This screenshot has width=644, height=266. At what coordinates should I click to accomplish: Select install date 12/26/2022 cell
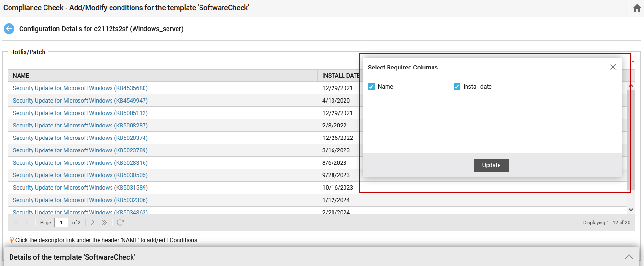[x=337, y=138]
